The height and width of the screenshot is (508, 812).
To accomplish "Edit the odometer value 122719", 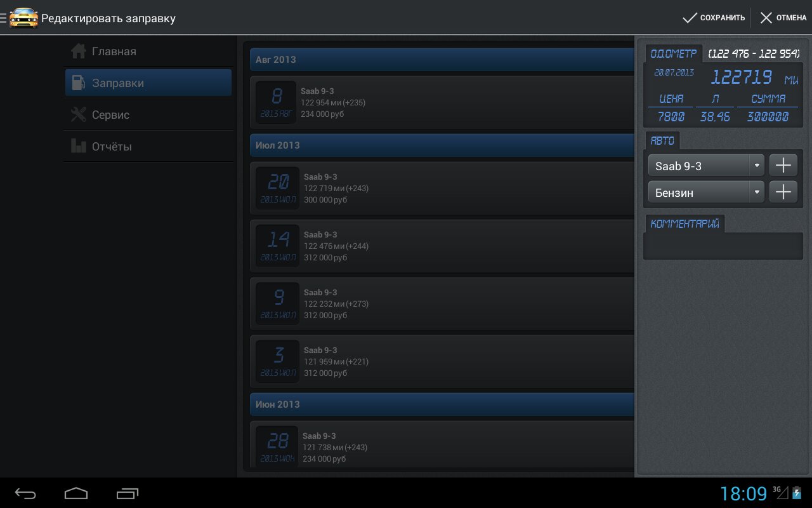I will [741, 77].
